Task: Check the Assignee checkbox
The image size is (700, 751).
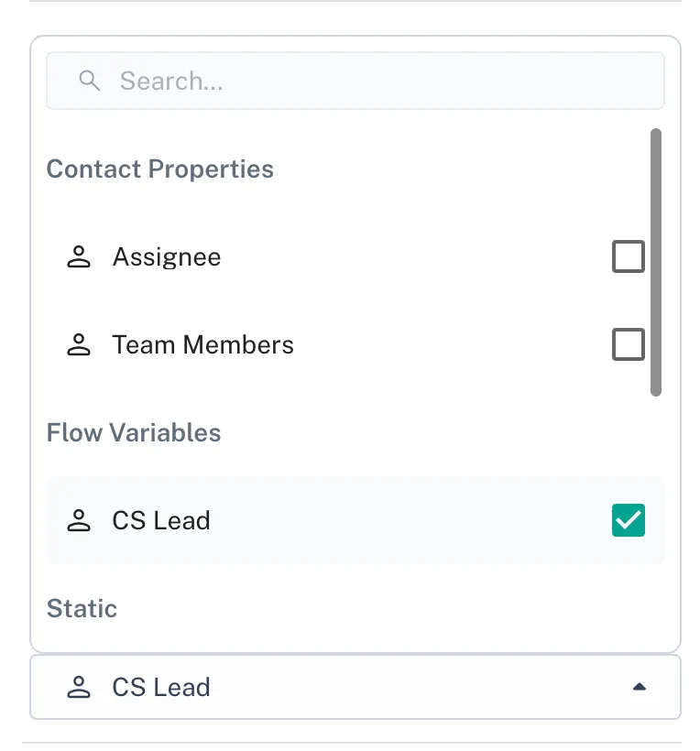Action: [629, 257]
